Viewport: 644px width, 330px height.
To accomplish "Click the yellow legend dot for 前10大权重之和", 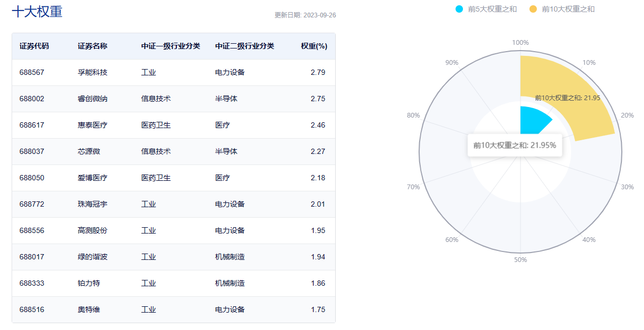I will point(533,9).
